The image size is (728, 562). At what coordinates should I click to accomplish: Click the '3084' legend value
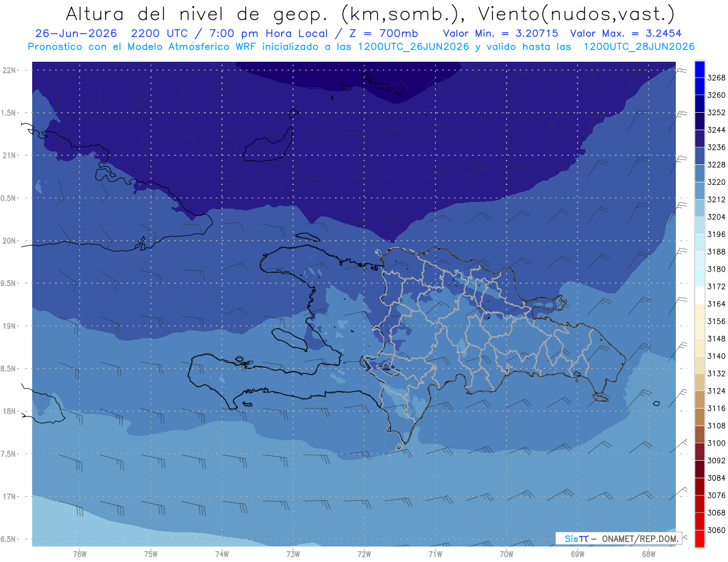716,478
